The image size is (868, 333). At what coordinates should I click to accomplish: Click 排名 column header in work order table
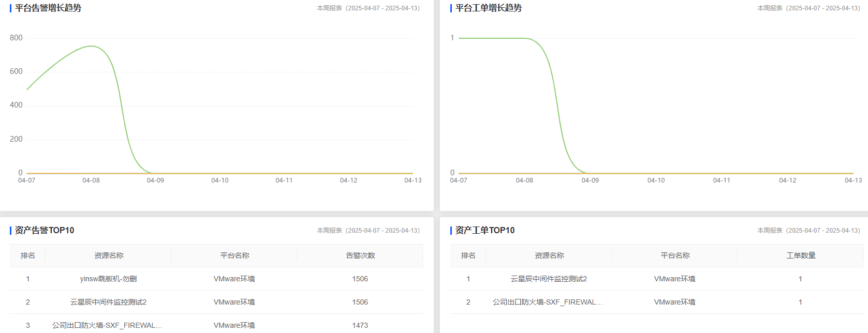(x=468, y=255)
